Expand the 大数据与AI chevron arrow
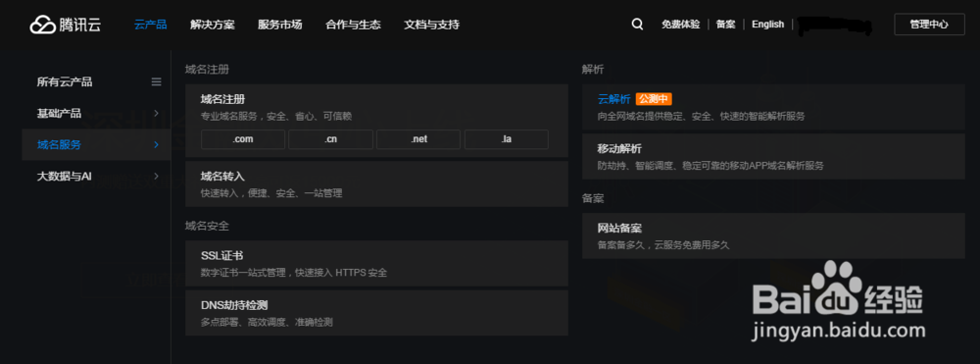Screen dimensions: 980x364 click(x=156, y=177)
